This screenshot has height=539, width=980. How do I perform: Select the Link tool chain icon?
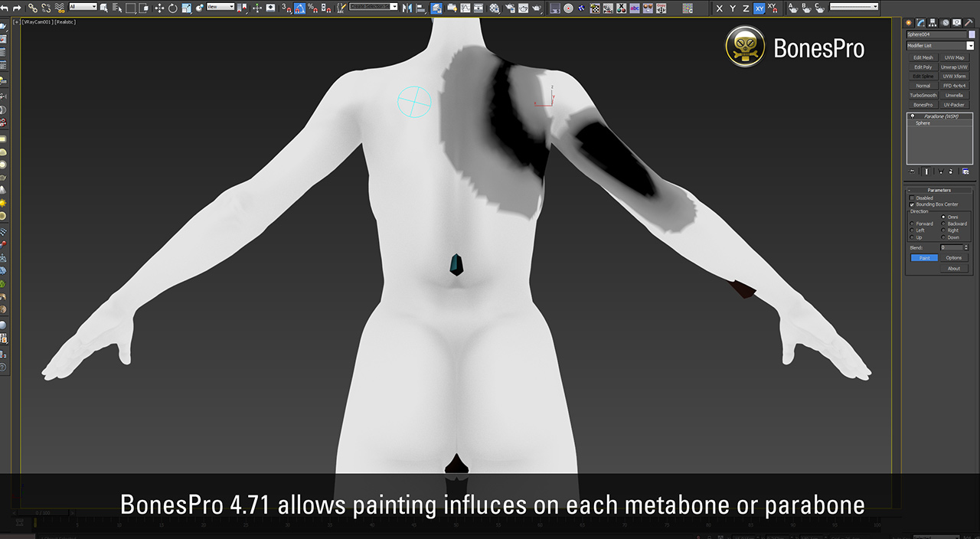[x=33, y=8]
